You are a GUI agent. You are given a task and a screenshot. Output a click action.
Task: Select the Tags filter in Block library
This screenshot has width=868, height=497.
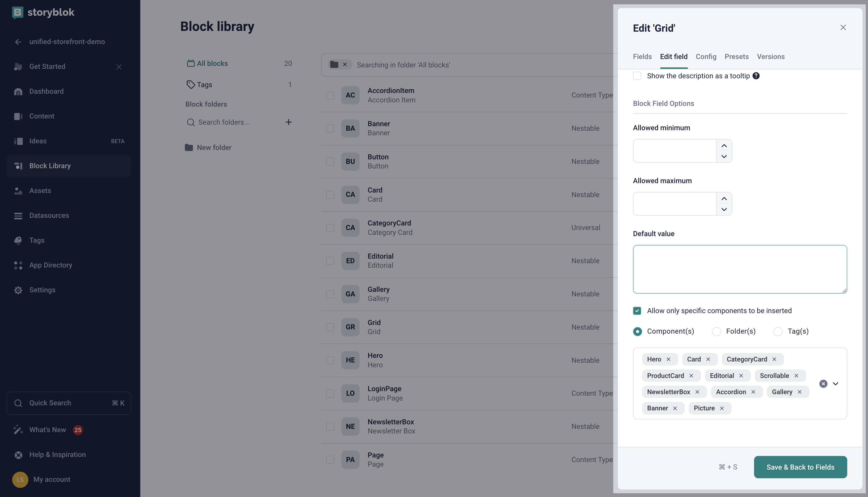coord(239,85)
